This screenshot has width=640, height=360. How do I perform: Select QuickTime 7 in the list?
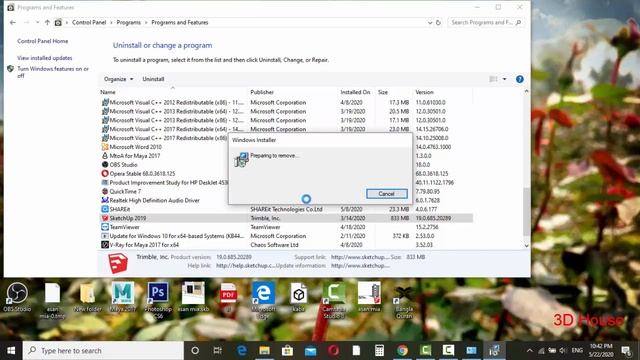[125, 191]
